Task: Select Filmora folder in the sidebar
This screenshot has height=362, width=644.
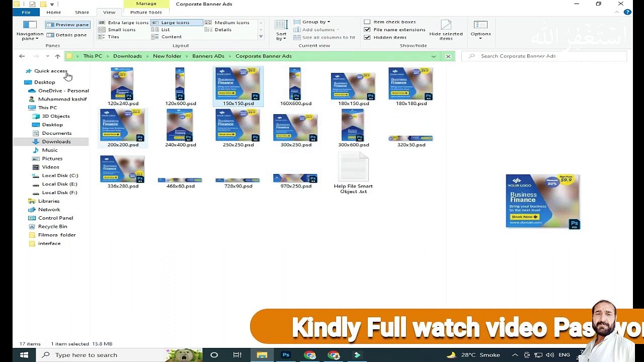Action: pos(52,235)
